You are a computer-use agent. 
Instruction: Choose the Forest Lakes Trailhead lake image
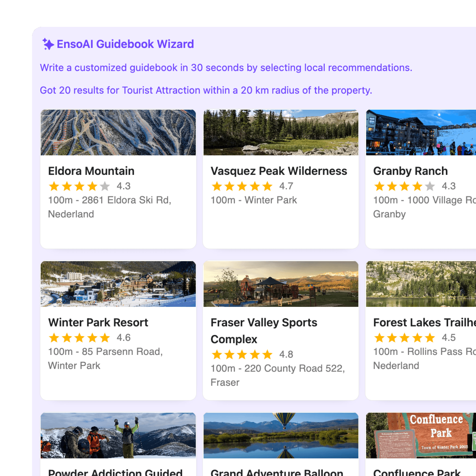(x=421, y=284)
